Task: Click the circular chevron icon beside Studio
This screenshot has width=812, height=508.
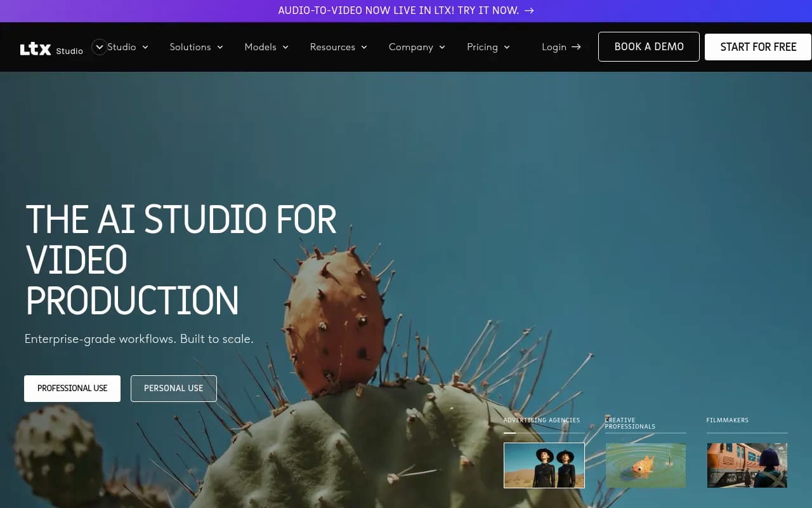Action: click(99, 46)
